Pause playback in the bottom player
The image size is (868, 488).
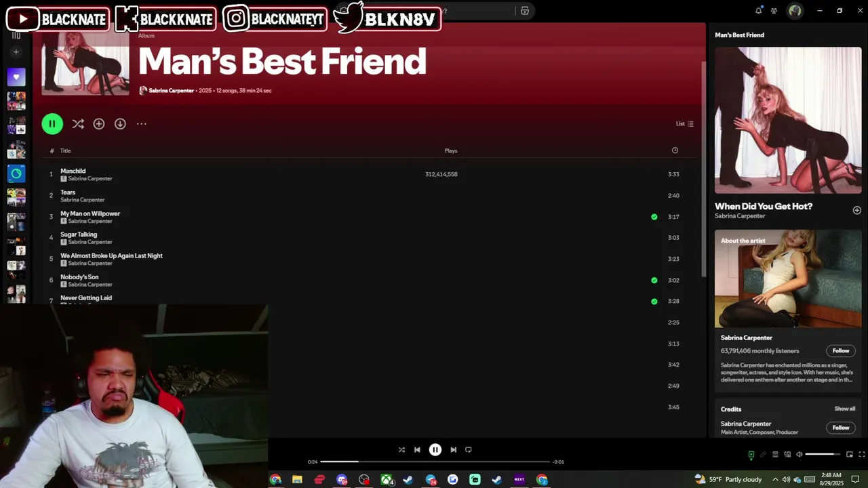click(x=435, y=449)
